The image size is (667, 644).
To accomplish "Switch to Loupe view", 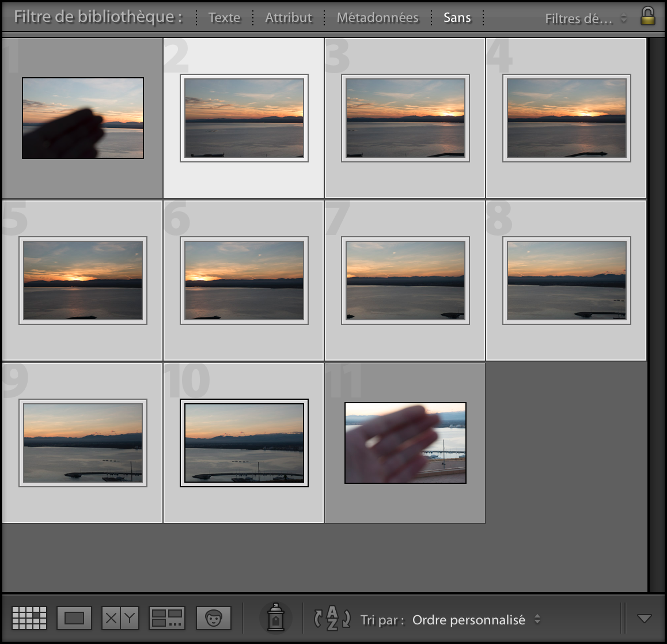I will point(74,618).
